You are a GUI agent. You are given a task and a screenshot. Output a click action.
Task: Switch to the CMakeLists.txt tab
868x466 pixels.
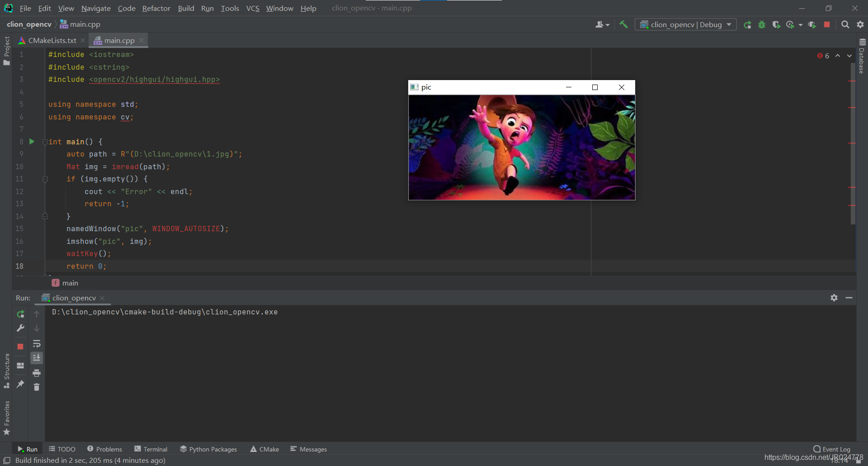click(52, 40)
